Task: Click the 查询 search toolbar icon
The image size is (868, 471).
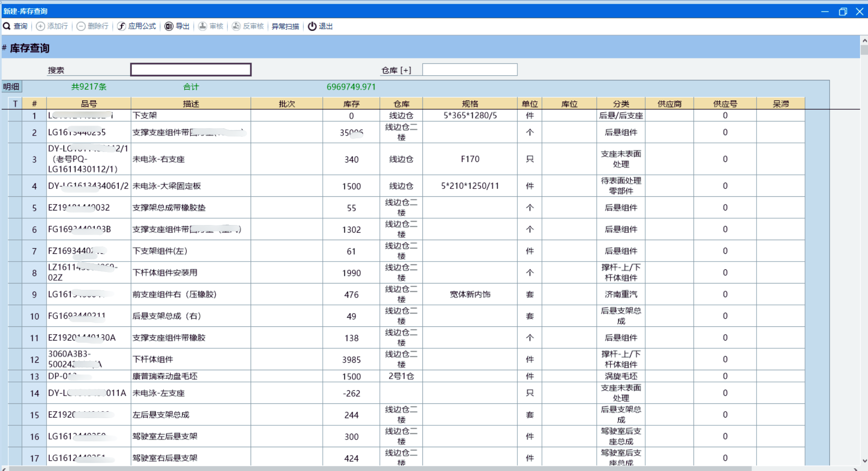Action: coord(7,26)
